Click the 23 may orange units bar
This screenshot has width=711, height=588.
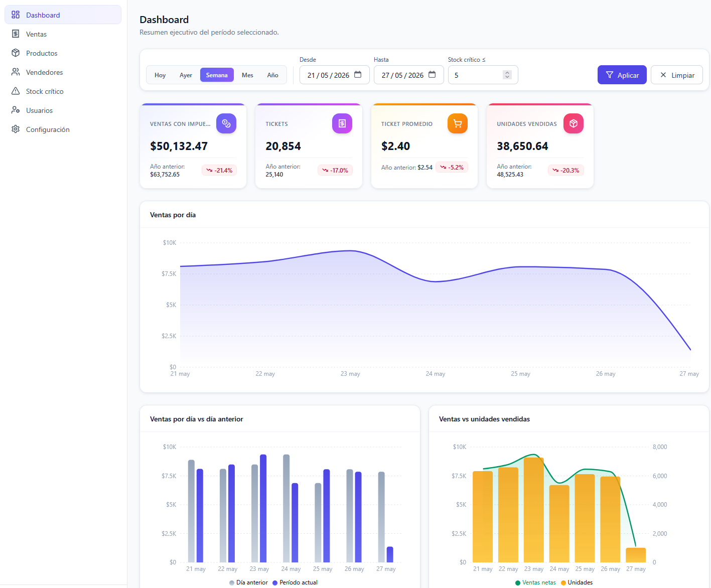tap(534, 510)
